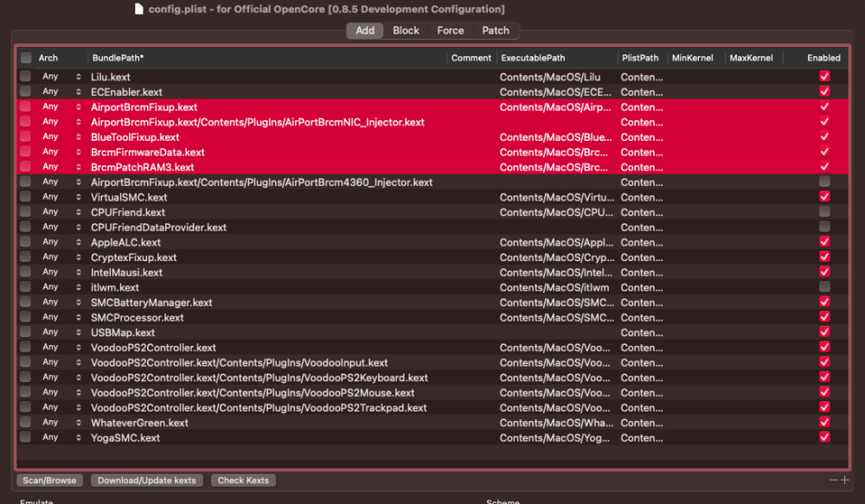865x504 pixels.
Task: Disable Enabled for SMCBatteryManager.kext
Action: (x=824, y=302)
